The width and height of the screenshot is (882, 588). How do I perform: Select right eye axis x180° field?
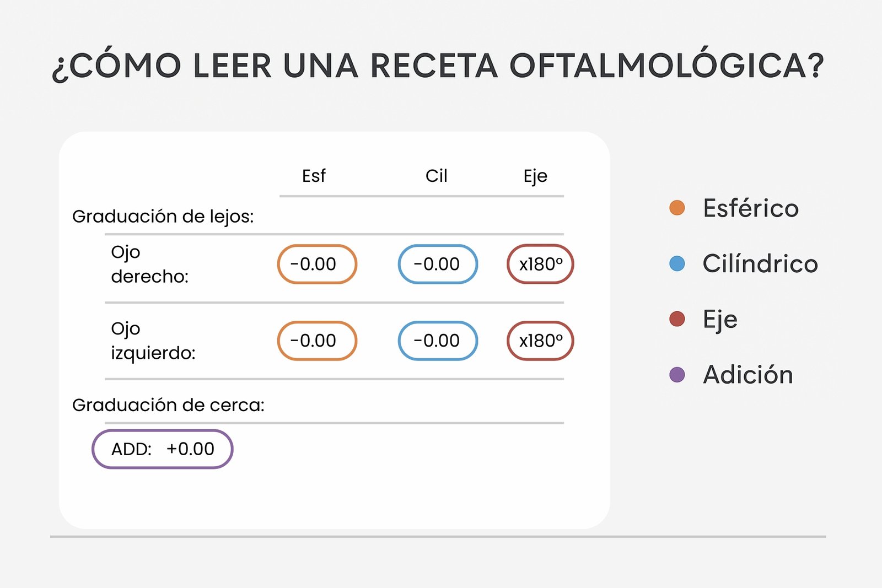[x=540, y=264]
